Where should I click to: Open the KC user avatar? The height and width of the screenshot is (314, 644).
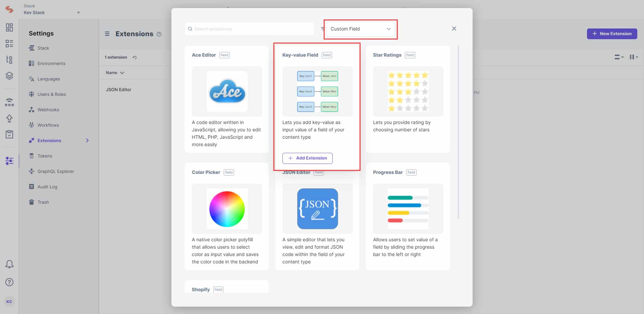(x=9, y=301)
